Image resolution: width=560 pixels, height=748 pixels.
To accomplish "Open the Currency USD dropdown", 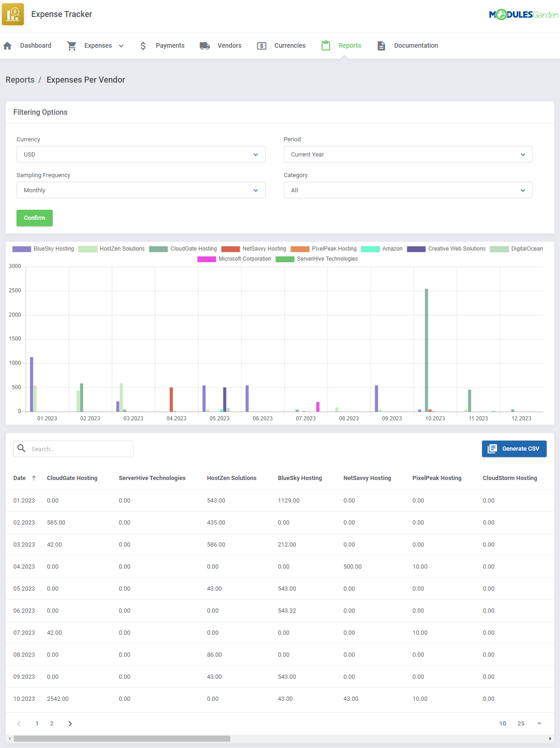I will pyautogui.click(x=141, y=154).
